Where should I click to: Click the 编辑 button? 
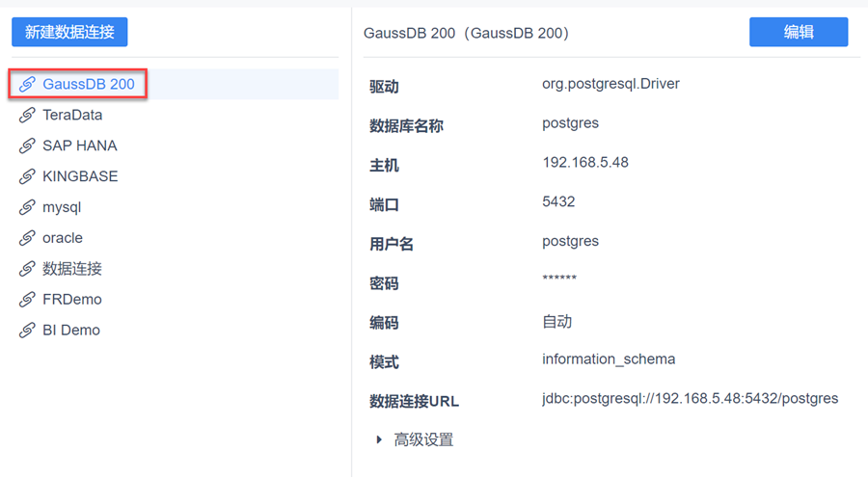799,32
